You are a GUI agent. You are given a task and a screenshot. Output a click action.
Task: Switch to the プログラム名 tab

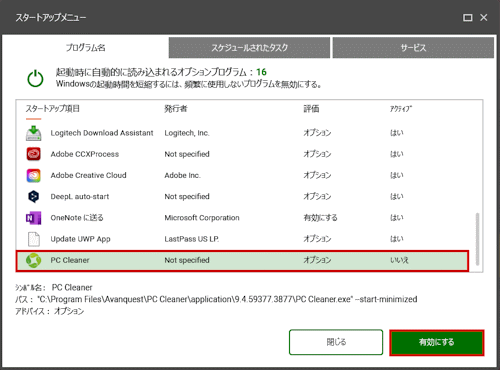[x=85, y=48]
